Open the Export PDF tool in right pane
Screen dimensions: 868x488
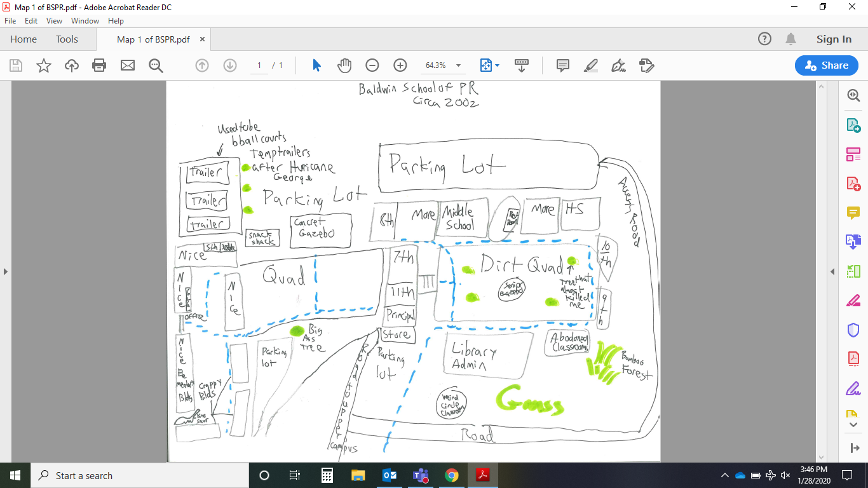(x=853, y=125)
